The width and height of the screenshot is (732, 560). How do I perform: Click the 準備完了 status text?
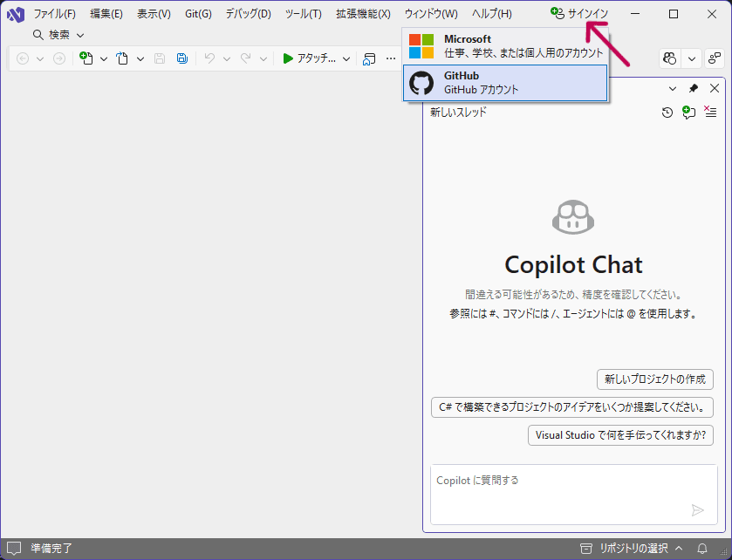click(x=51, y=548)
